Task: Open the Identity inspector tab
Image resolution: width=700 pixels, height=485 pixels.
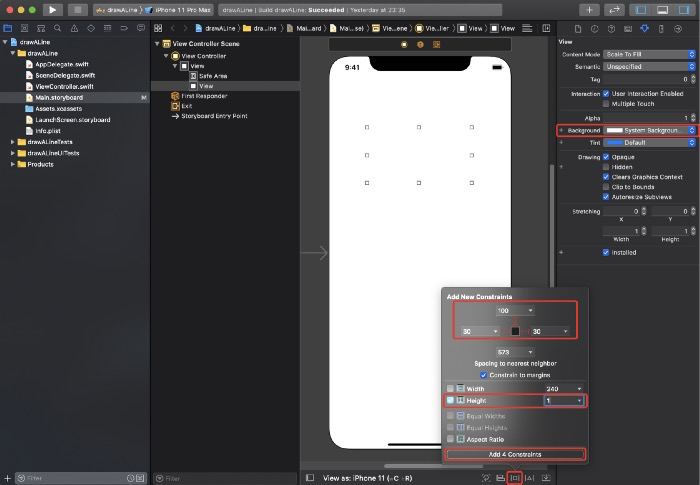Action: [628, 29]
